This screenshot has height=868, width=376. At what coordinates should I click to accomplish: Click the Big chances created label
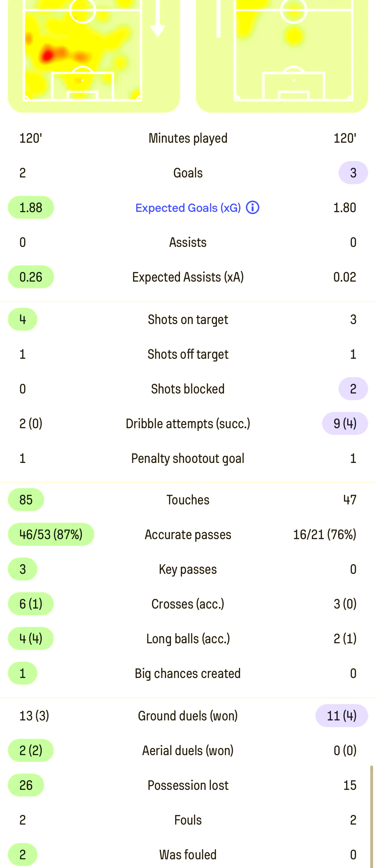(188, 673)
